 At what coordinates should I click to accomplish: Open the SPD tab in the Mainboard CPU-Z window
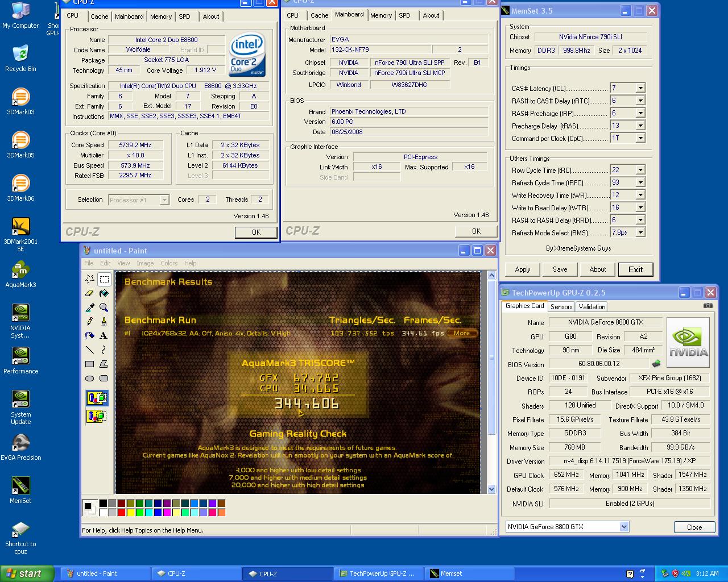pyautogui.click(x=404, y=15)
